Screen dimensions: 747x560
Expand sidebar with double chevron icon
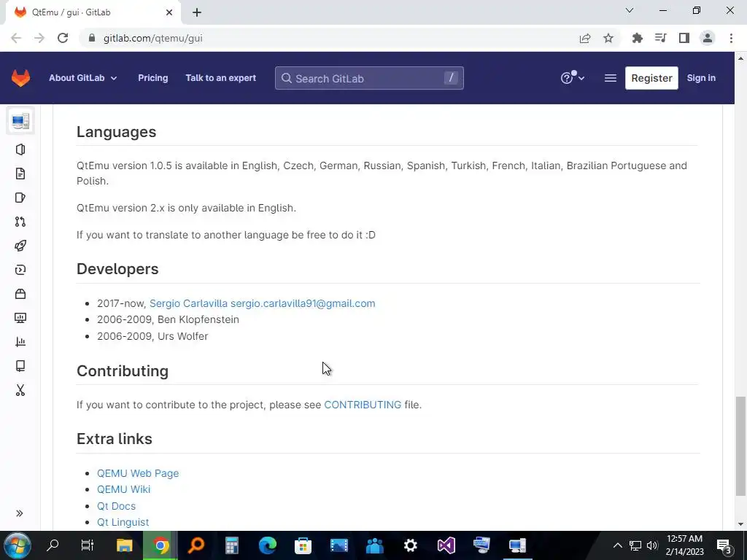20,513
